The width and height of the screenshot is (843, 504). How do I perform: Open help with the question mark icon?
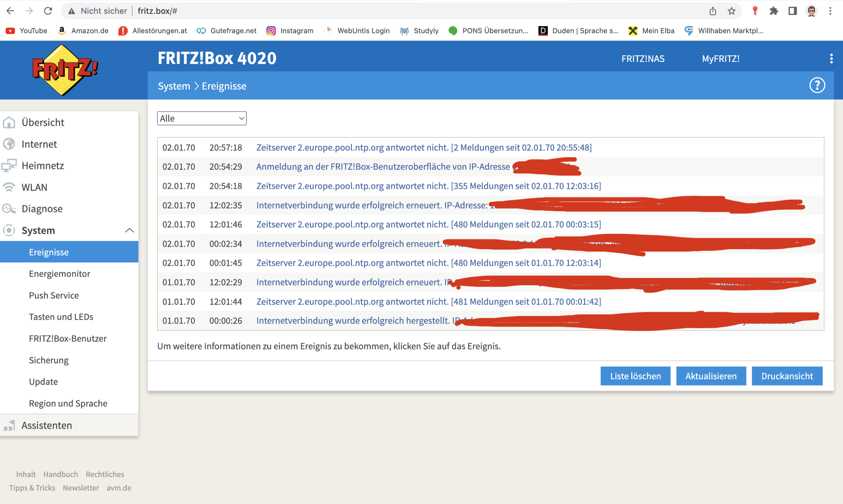(x=817, y=85)
